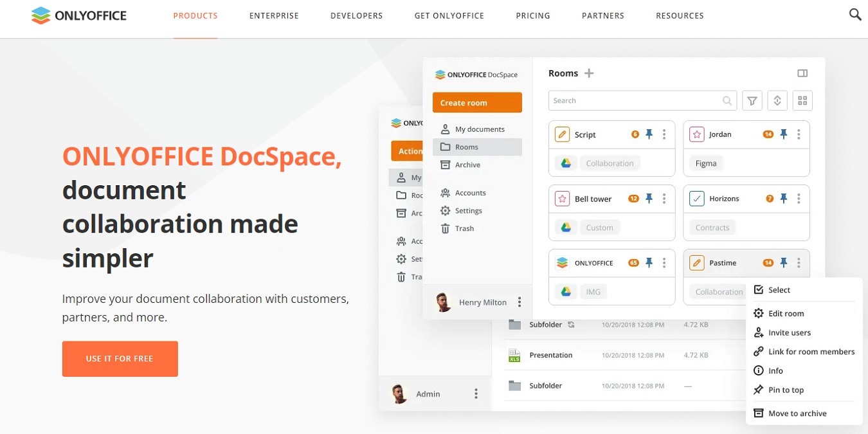The height and width of the screenshot is (434, 868).
Task: Click the Create room button
Action: (477, 102)
